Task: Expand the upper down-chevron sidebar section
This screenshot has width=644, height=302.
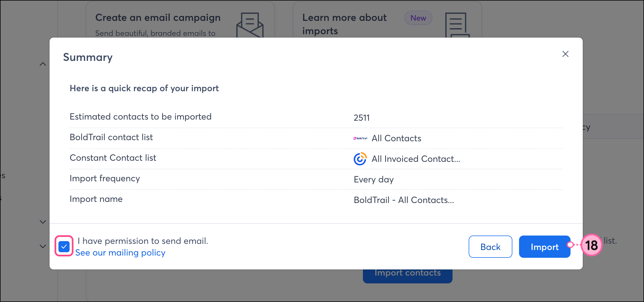Action: (x=43, y=222)
